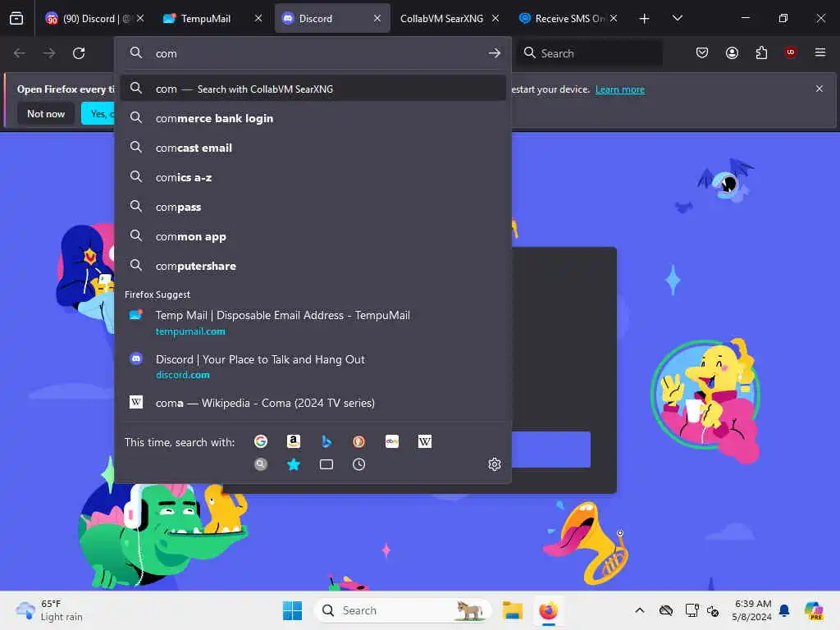This screenshot has width=840, height=630.
Task: Open the clock showing 6:39 AM
Action: (751, 610)
